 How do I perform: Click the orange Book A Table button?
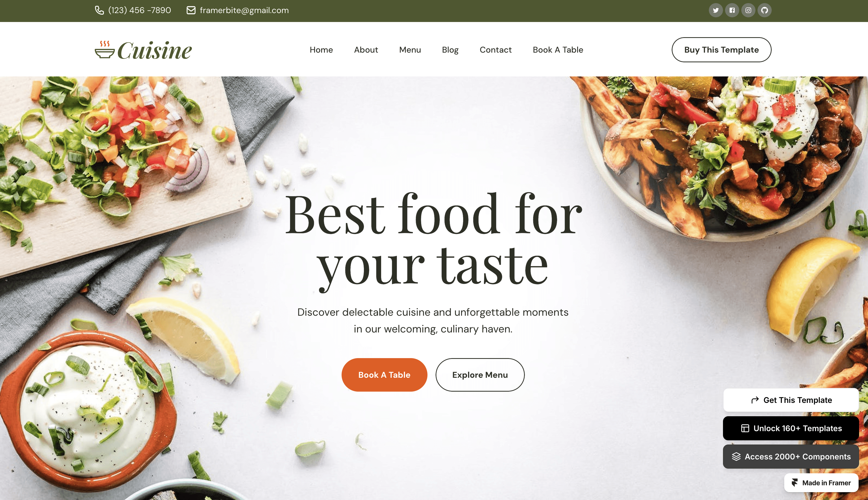tap(384, 375)
